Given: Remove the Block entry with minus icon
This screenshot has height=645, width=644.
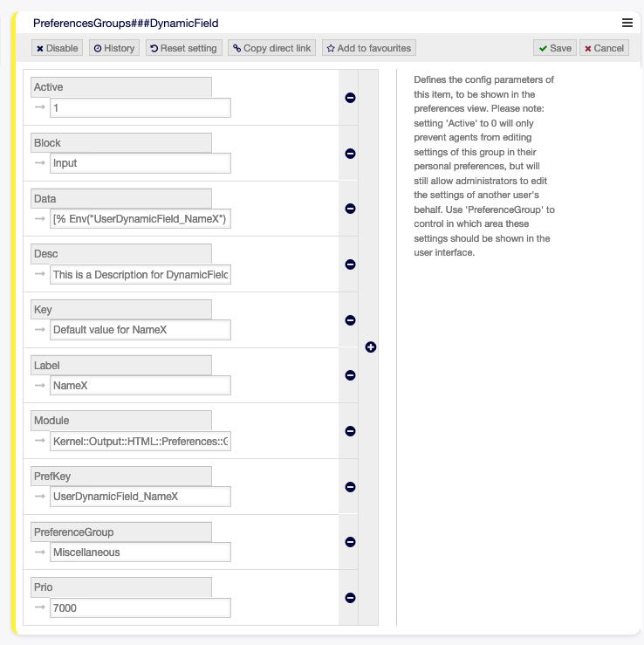Looking at the screenshot, I should tap(350, 154).
